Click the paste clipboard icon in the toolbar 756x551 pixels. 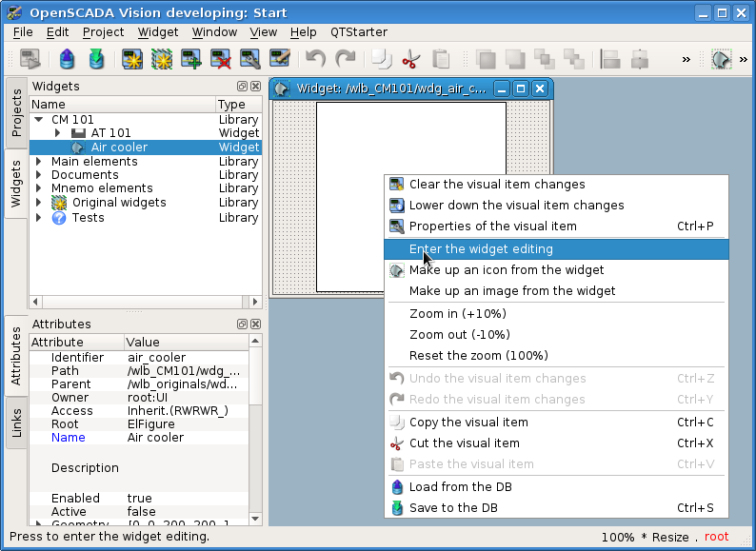[441, 59]
